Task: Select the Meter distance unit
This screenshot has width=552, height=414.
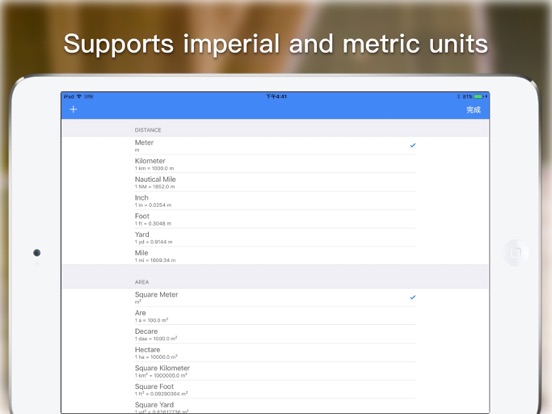Action: pos(275,146)
